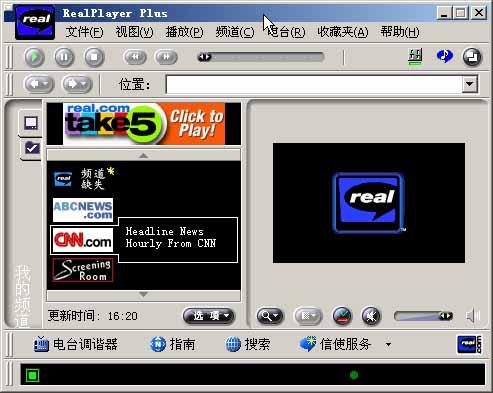This screenshot has height=393, width=493.
Task: Click the real logo in video area
Action: (x=369, y=203)
